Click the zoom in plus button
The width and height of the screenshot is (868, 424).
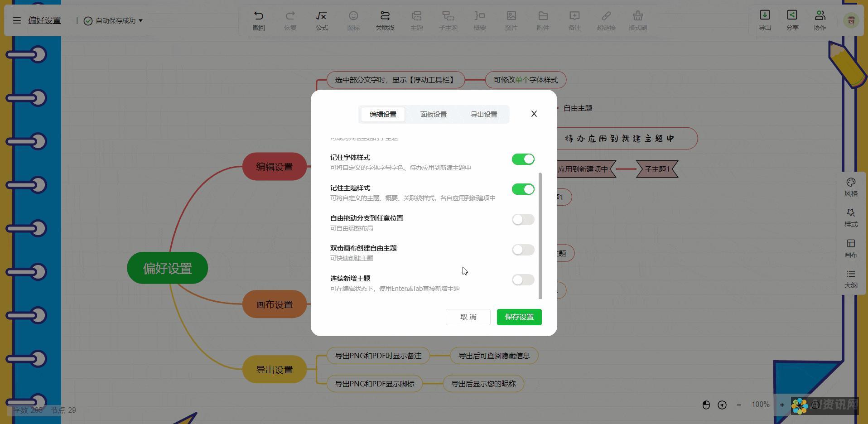pos(782,405)
